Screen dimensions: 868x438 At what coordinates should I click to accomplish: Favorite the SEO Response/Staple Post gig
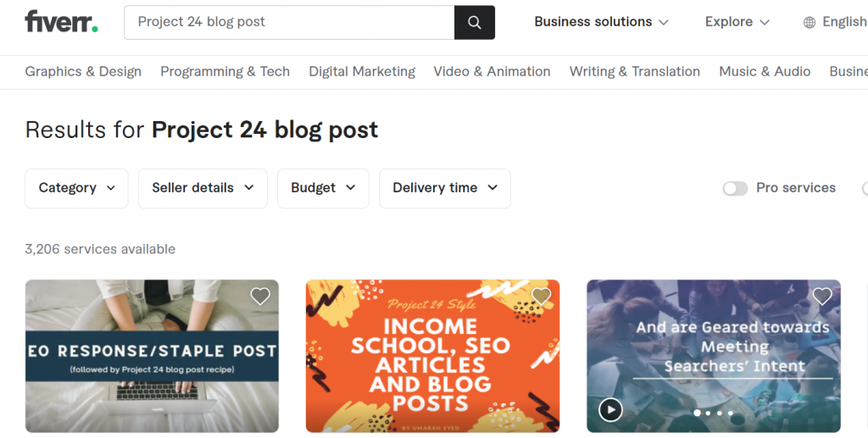click(260, 297)
